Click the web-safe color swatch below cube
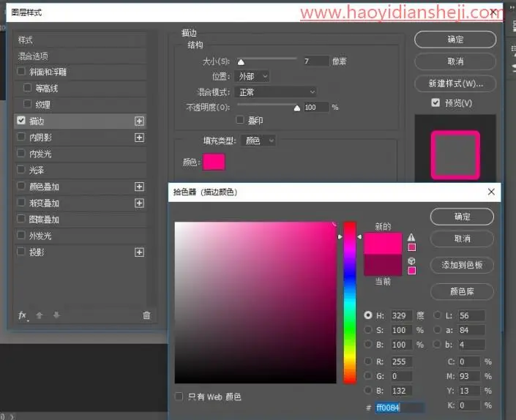Viewport: 516px width, 420px height. click(411, 271)
